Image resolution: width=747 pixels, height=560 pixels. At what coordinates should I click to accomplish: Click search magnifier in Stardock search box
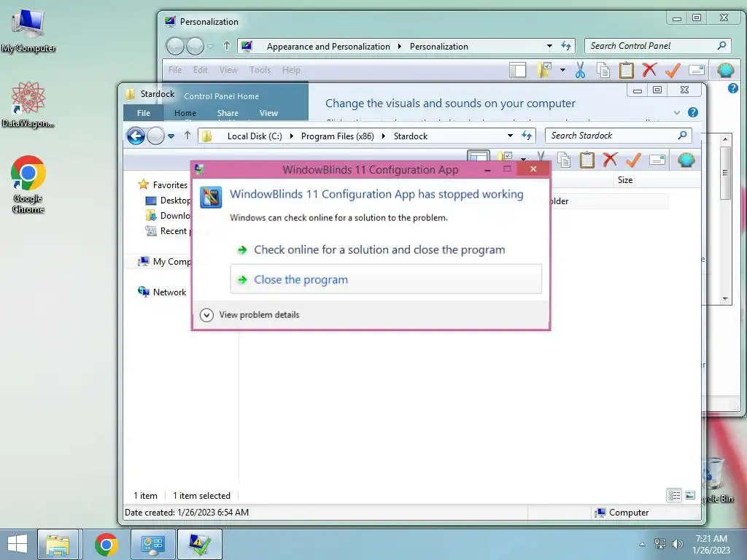click(682, 135)
